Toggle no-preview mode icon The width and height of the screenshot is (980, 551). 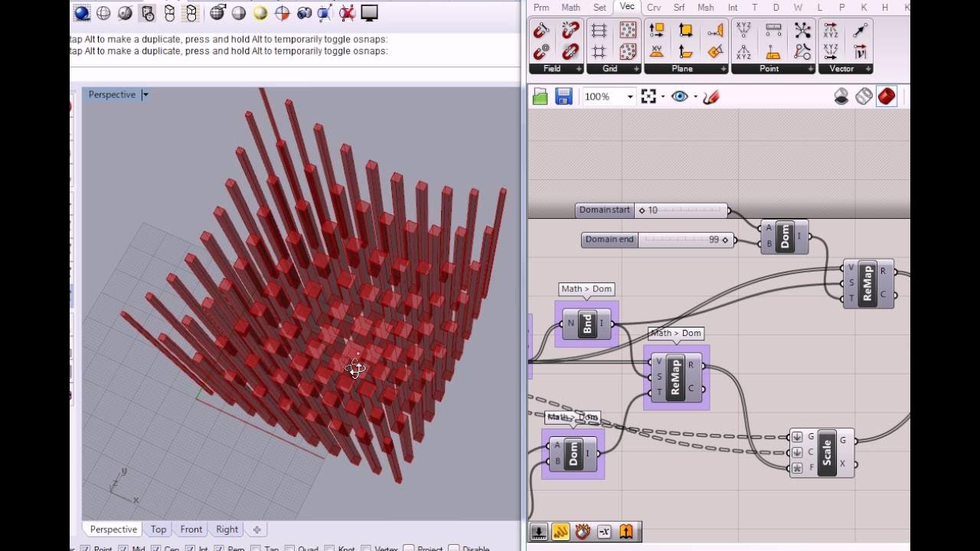tap(841, 96)
